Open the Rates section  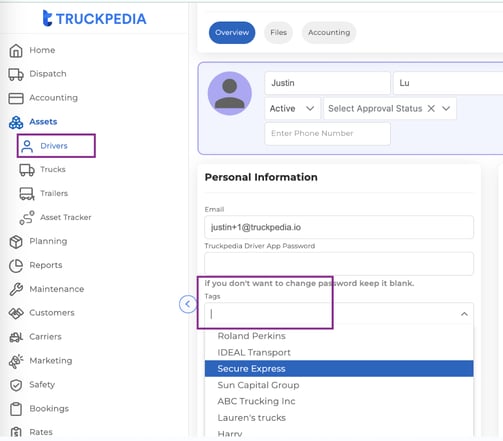pos(41,432)
